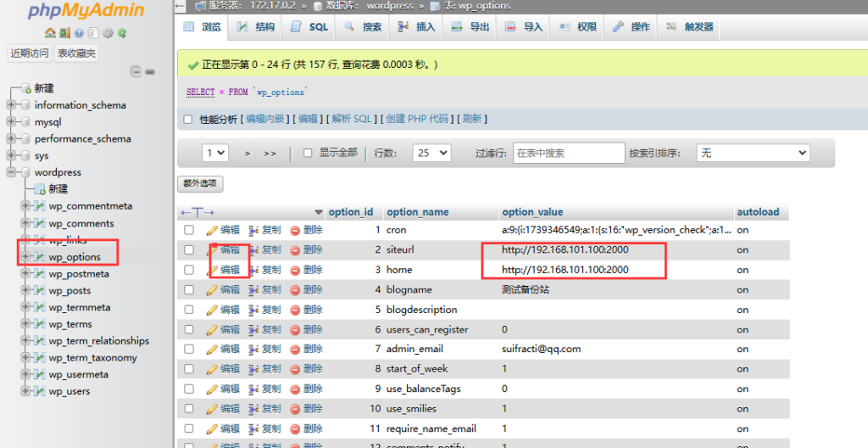Click red delete icon in users_can_register row

(x=295, y=330)
